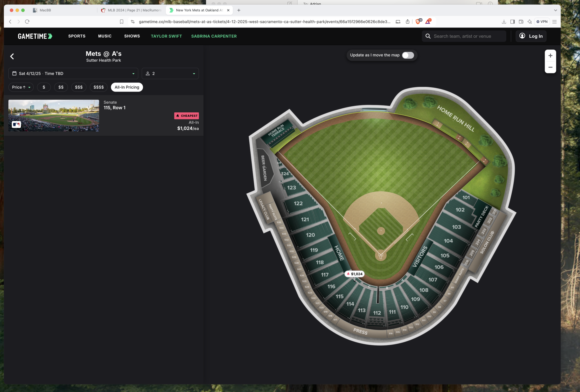This screenshot has height=392, width=580.
Task: Open the Sat 4/12/25 date dropdown
Action: point(73,74)
